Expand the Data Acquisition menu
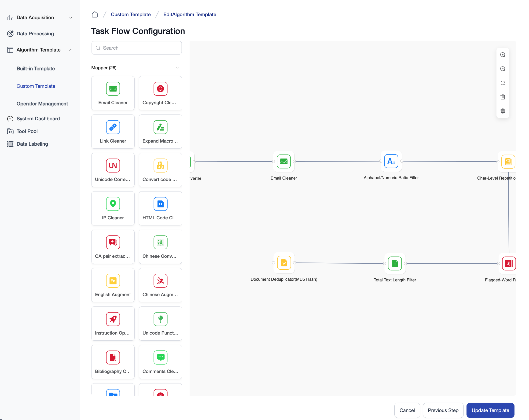The width and height of the screenshot is (529, 420). (71, 18)
